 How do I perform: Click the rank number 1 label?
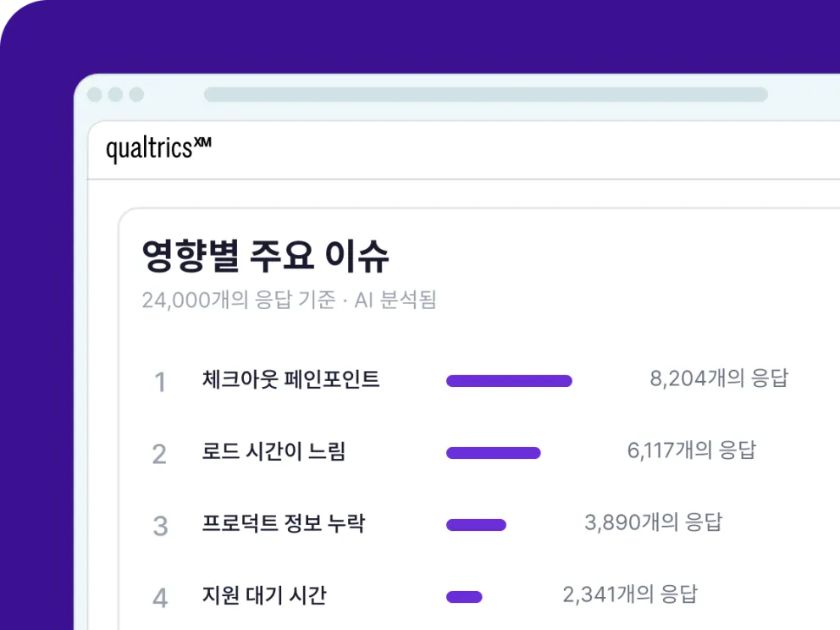pos(160,383)
